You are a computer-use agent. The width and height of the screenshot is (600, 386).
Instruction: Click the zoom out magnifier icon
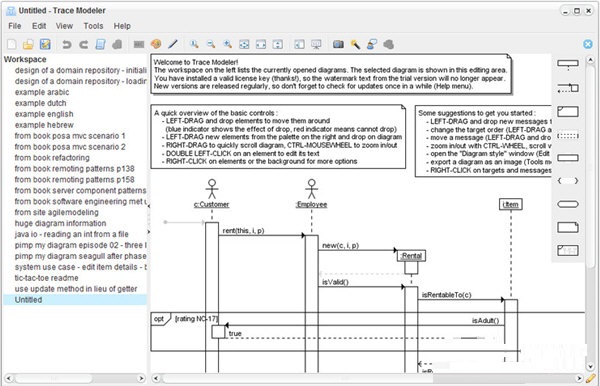211,44
